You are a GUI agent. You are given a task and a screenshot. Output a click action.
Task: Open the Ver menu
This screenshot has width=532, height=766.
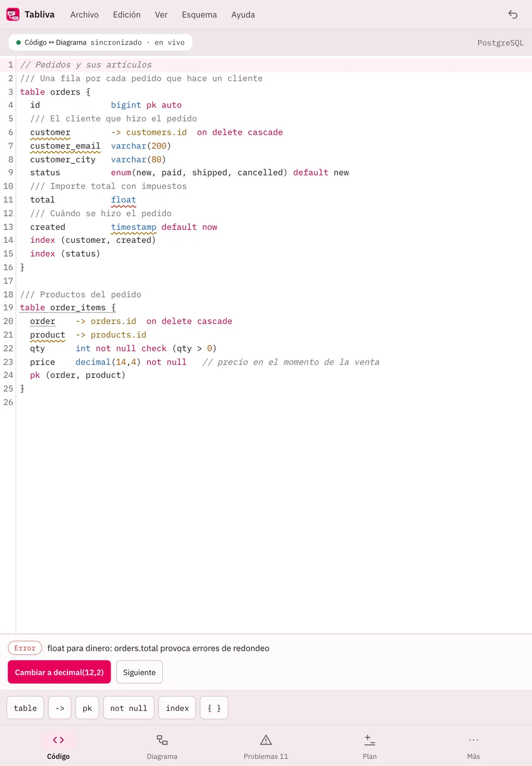pyautogui.click(x=161, y=15)
